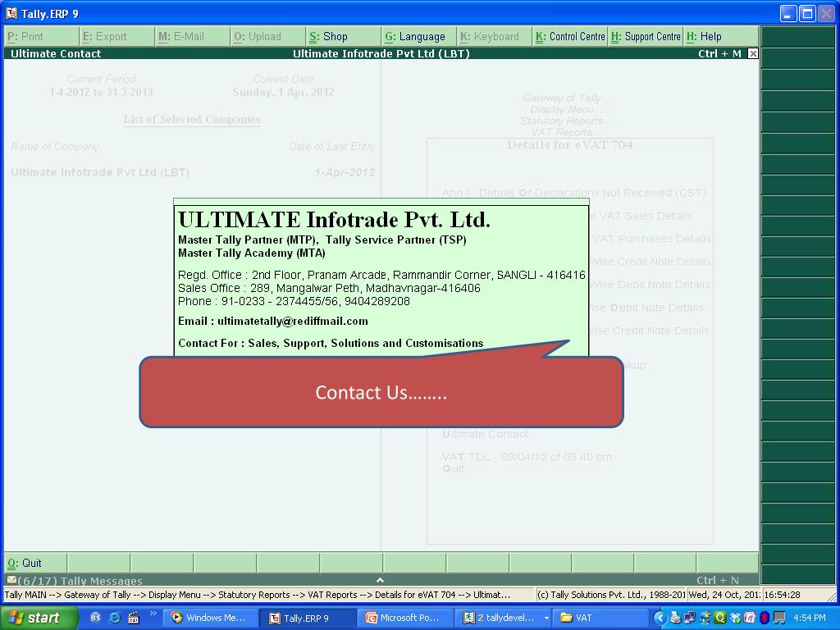Open the Windows start menu
Image resolution: width=840 pixels, height=630 pixels.
click(39, 618)
